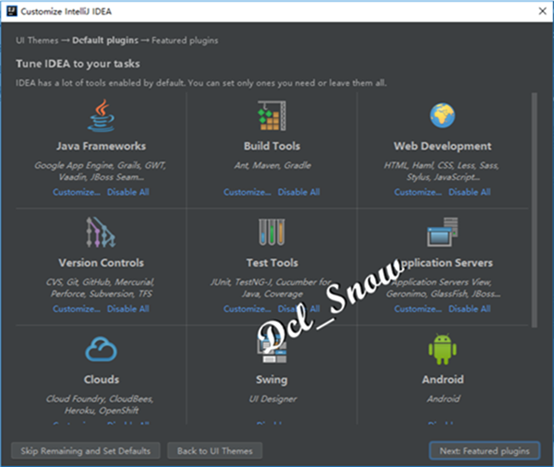Click the Java Frameworks coffee cup icon
Viewport: 554px width, 467px height.
101,116
